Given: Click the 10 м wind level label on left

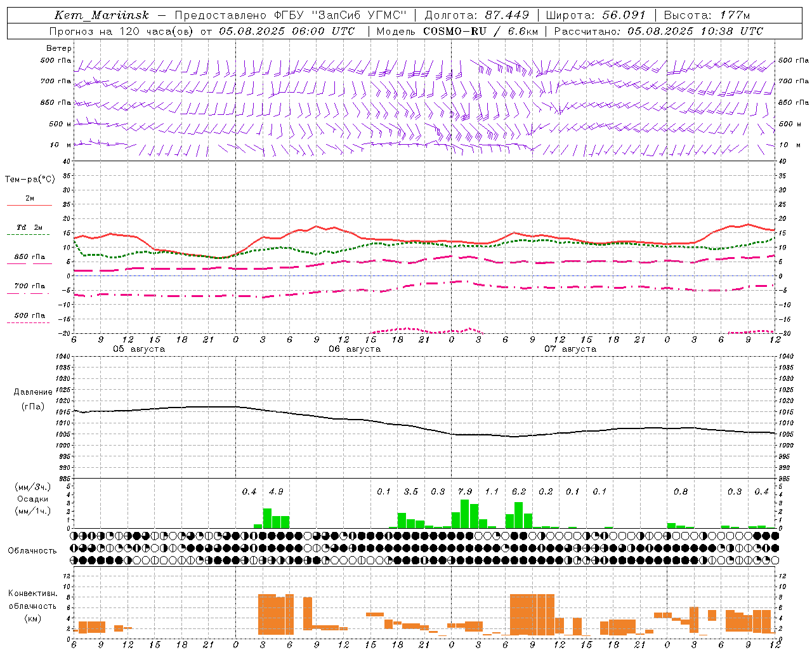Looking at the screenshot, I should click(60, 145).
